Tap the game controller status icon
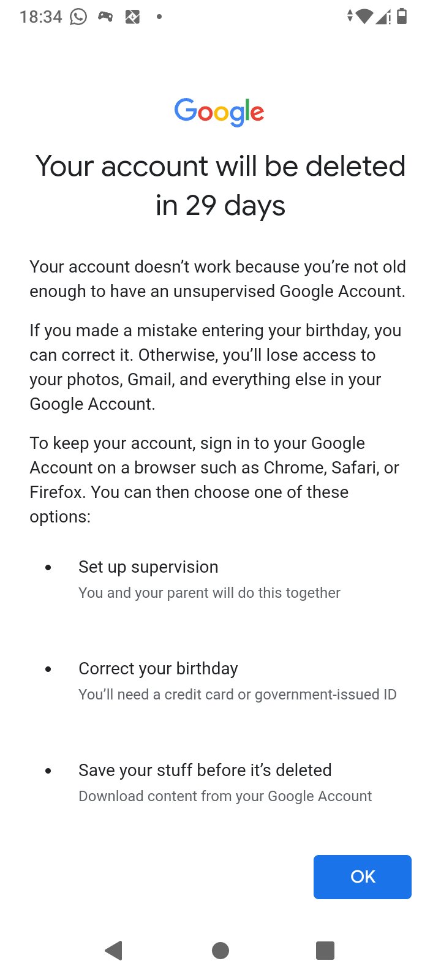The image size is (441, 980). pyautogui.click(x=105, y=17)
